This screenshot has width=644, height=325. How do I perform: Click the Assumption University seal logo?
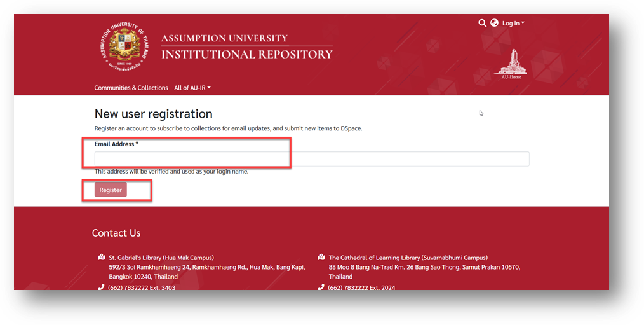(x=124, y=47)
